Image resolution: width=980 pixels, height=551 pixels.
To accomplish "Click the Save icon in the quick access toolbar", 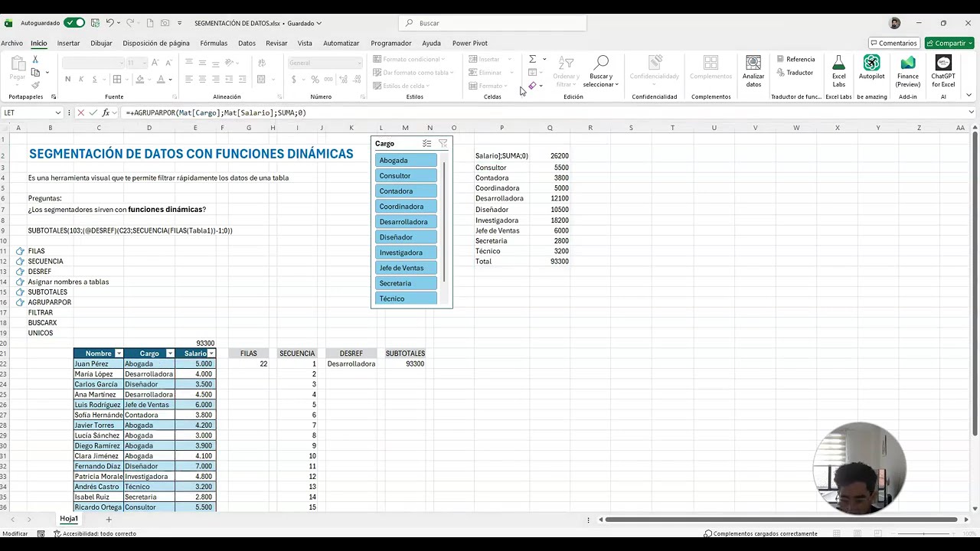I will (95, 23).
